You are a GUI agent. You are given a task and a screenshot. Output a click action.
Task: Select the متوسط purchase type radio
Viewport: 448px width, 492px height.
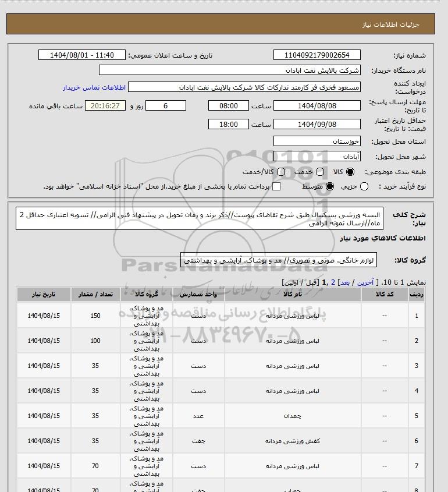coord(330,186)
